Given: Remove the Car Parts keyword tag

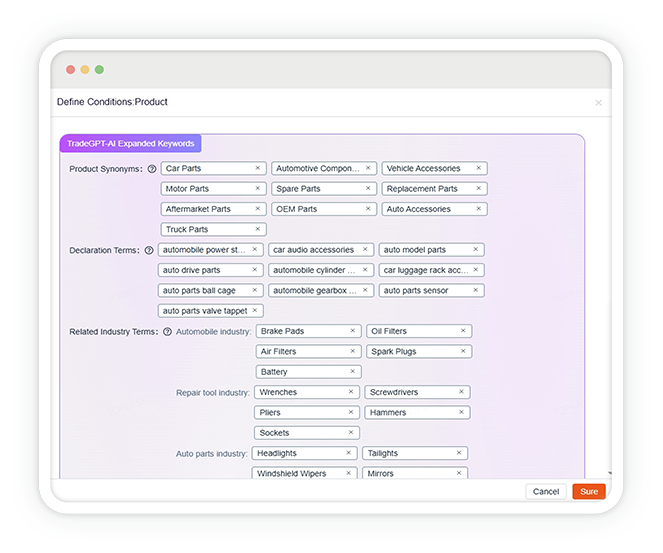Looking at the screenshot, I should (258, 168).
